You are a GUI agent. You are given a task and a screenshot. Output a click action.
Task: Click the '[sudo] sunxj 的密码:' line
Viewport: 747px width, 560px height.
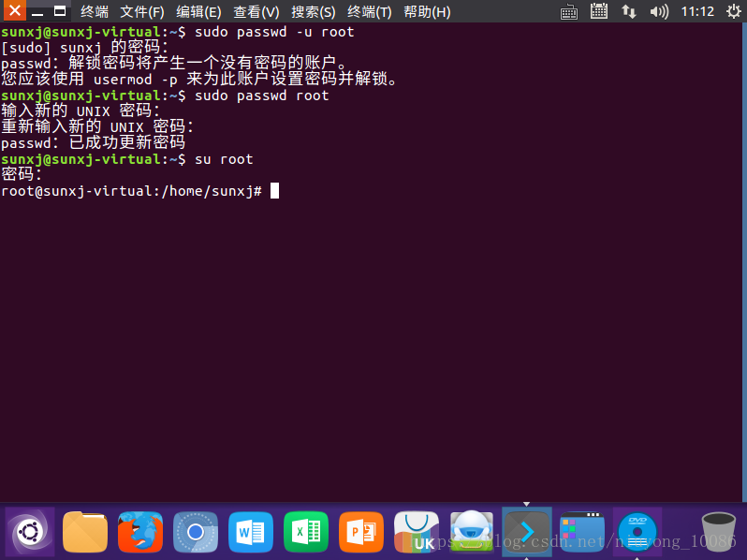point(85,48)
